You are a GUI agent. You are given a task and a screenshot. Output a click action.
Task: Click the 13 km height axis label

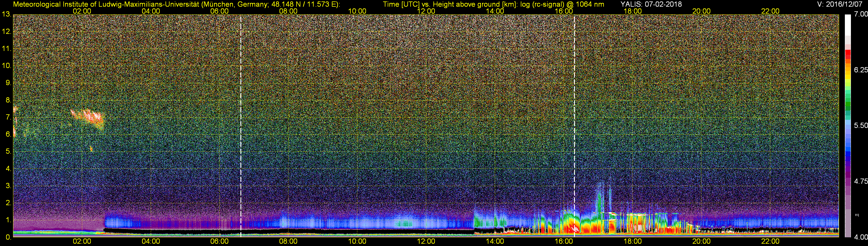6,14
